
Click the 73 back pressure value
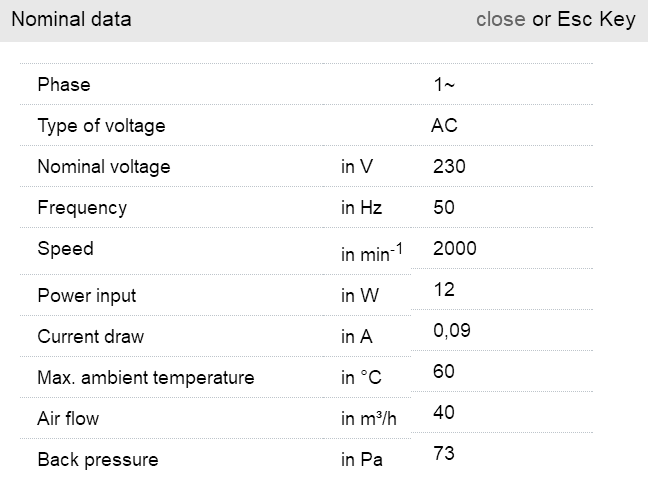[x=444, y=453]
